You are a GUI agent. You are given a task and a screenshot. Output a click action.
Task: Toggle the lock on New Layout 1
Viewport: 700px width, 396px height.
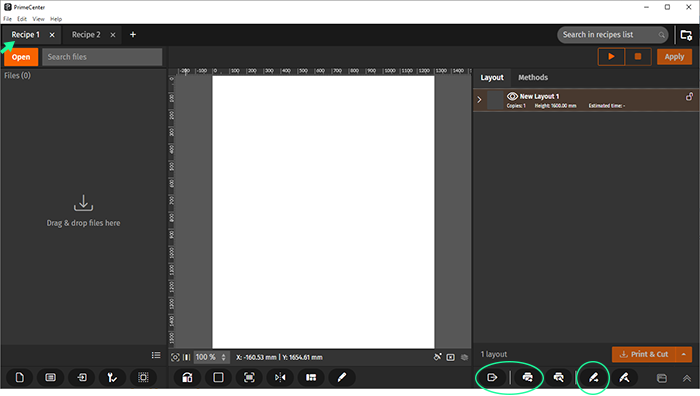point(689,96)
